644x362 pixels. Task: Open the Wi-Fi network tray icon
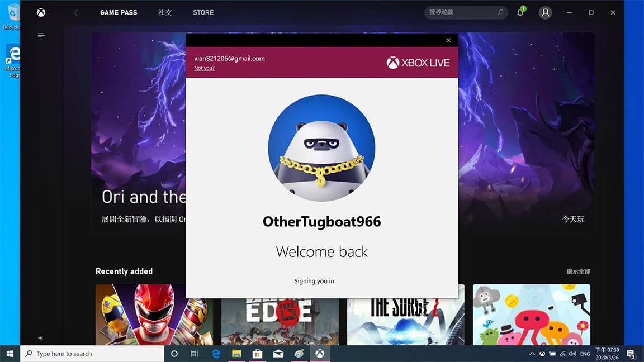(x=563, y=354)
